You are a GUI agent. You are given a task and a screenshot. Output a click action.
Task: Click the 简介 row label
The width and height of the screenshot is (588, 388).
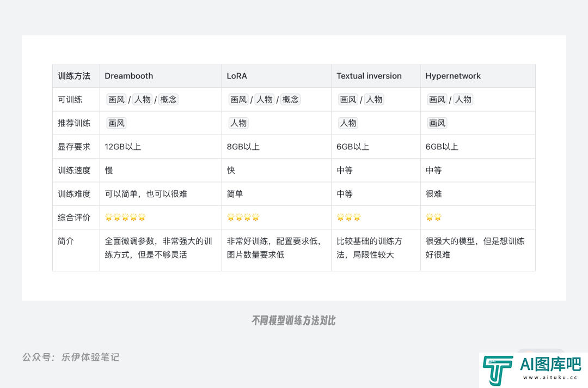pyautogui.click(x=66, y=241)
